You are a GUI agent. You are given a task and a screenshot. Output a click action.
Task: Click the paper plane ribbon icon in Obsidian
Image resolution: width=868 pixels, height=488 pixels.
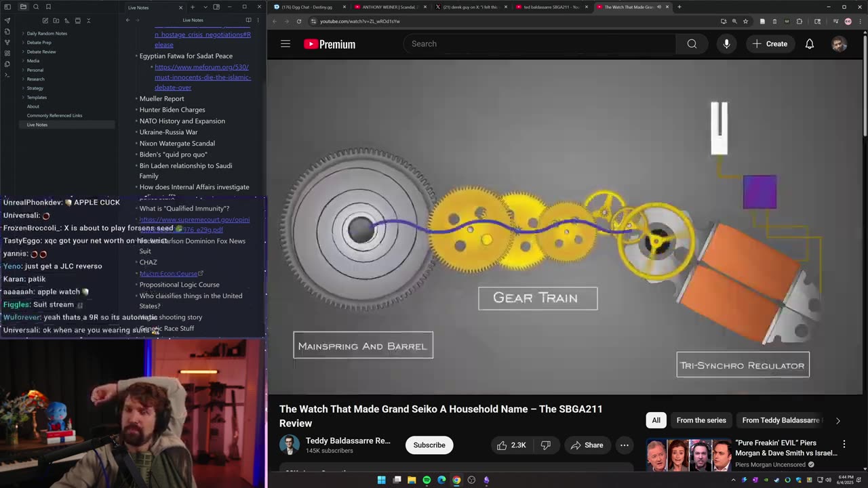click(7, 20)
